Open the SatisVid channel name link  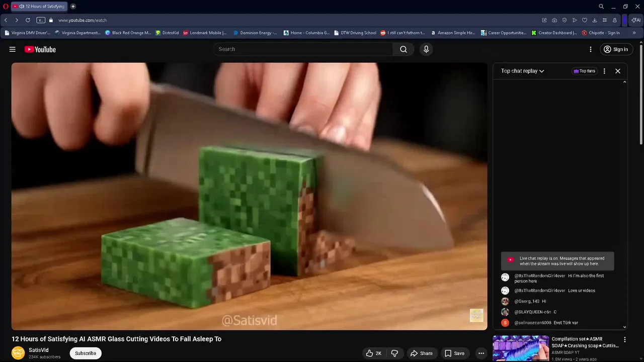click(x=39, y=350)
